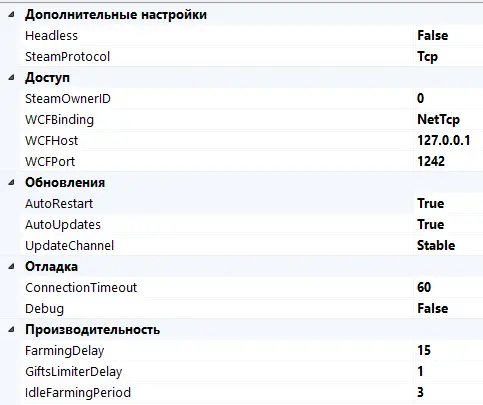This screenshot has height=405, width=483.
Task: Edit the SteamOwnerID value field
Action: 448,98
